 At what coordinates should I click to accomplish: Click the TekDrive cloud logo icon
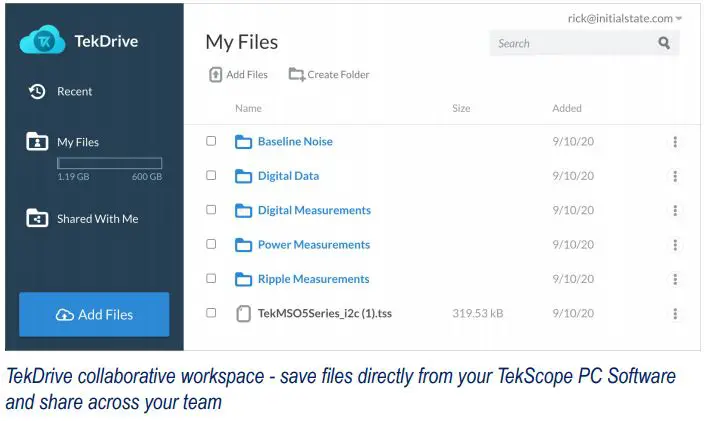(x=43, y=41)
